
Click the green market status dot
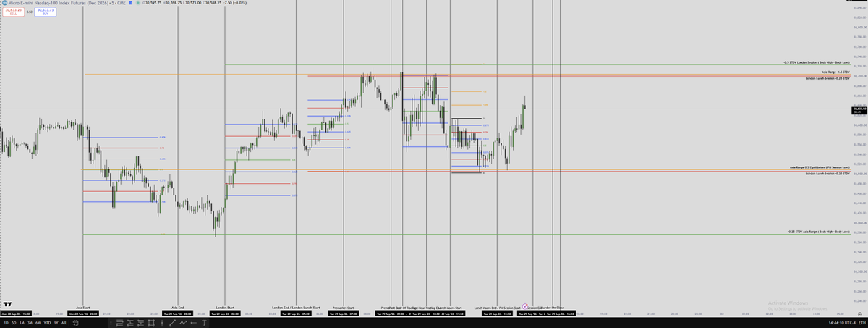click(138, 3)
